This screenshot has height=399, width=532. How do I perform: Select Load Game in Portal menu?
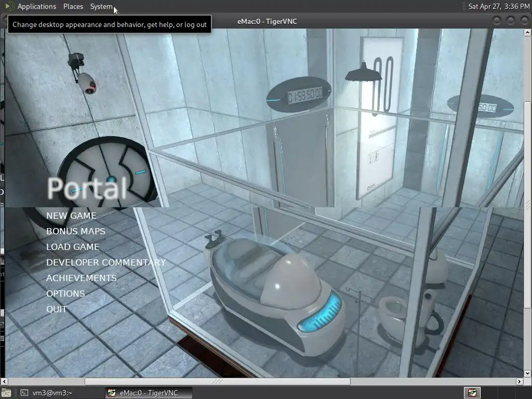point(73,247)
